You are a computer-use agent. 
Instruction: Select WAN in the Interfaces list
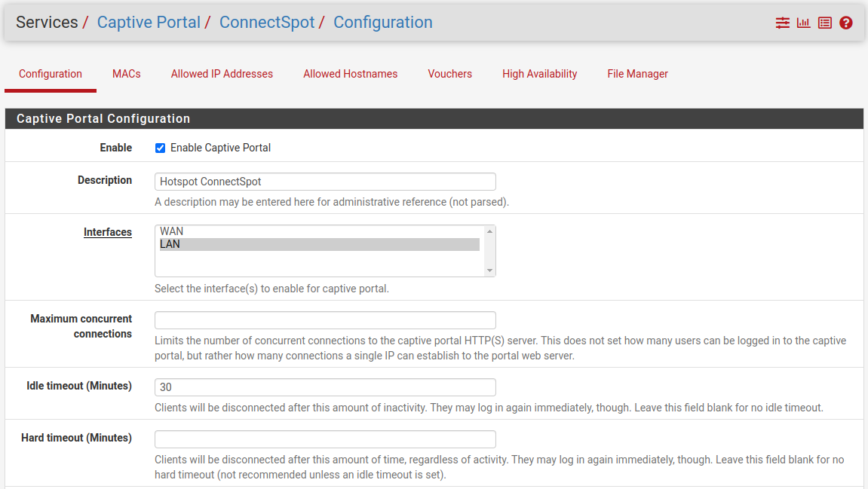coord(320,231)
